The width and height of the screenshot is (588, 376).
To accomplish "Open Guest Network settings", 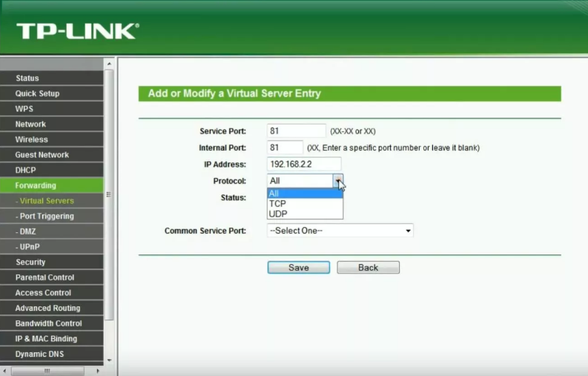I will [x=52, y=155].
